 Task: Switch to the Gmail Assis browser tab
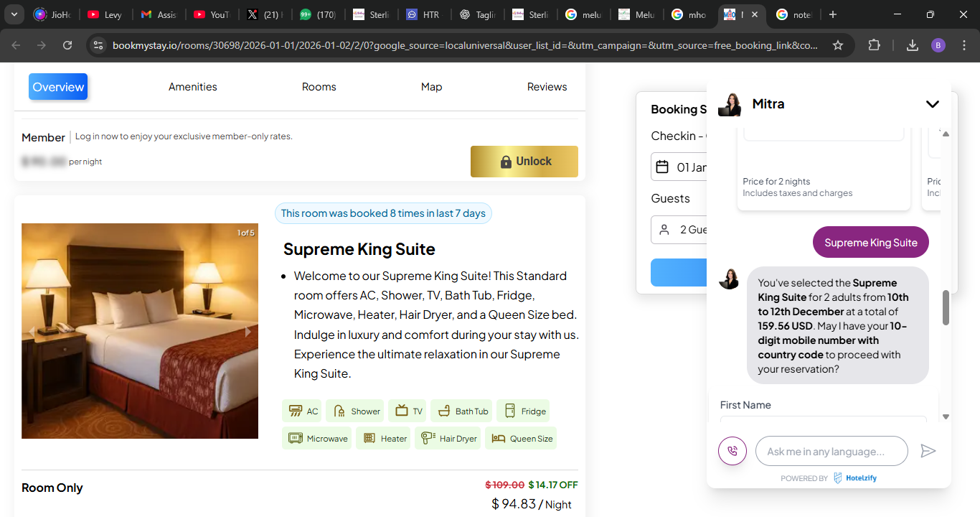pos(159,14)
